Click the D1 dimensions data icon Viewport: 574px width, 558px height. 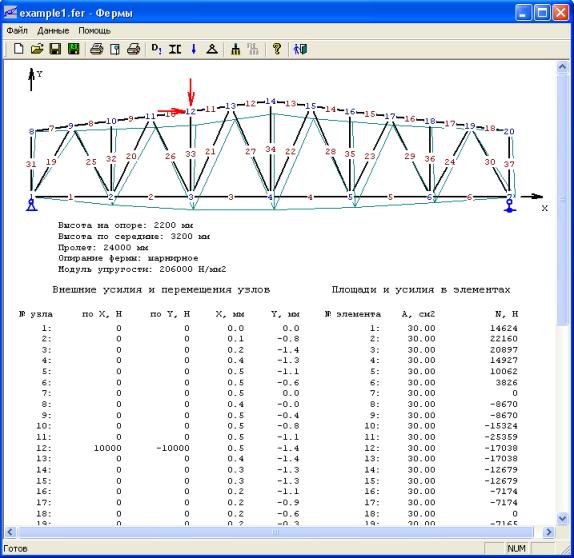coord(156,49)
